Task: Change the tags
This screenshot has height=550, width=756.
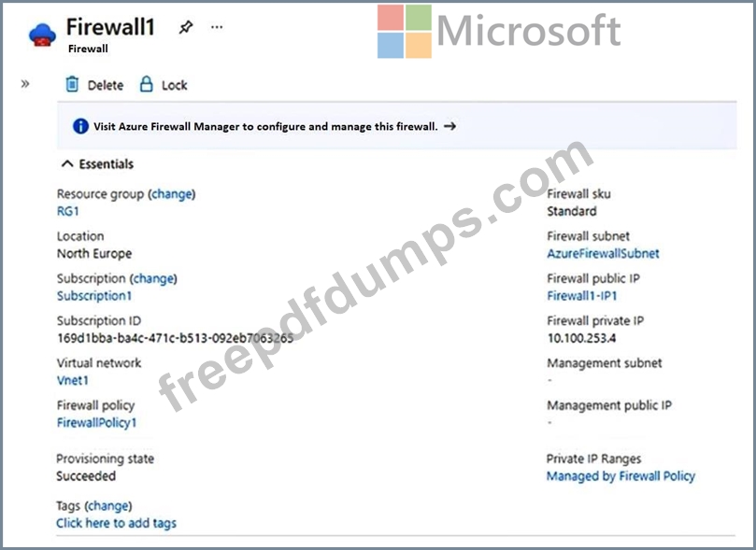Action: coord(108,506)
